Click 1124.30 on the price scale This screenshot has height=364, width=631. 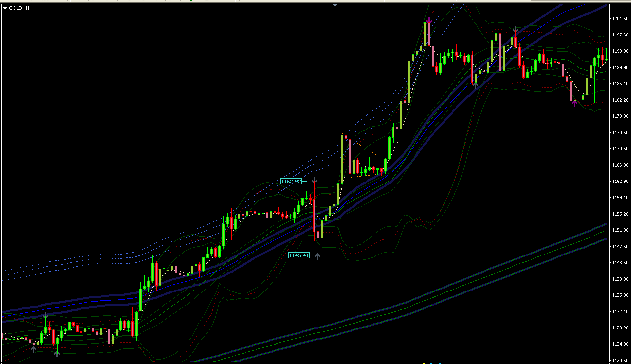620,344
